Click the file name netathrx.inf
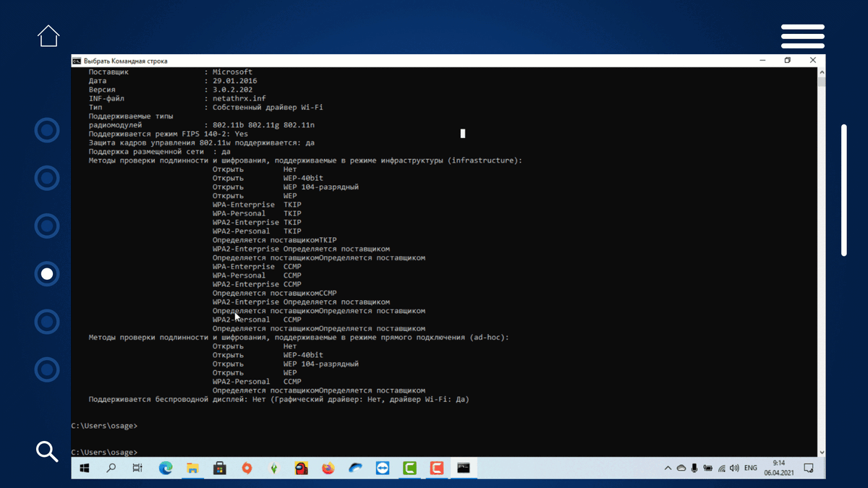868x488 pixels. coord(239,98)
